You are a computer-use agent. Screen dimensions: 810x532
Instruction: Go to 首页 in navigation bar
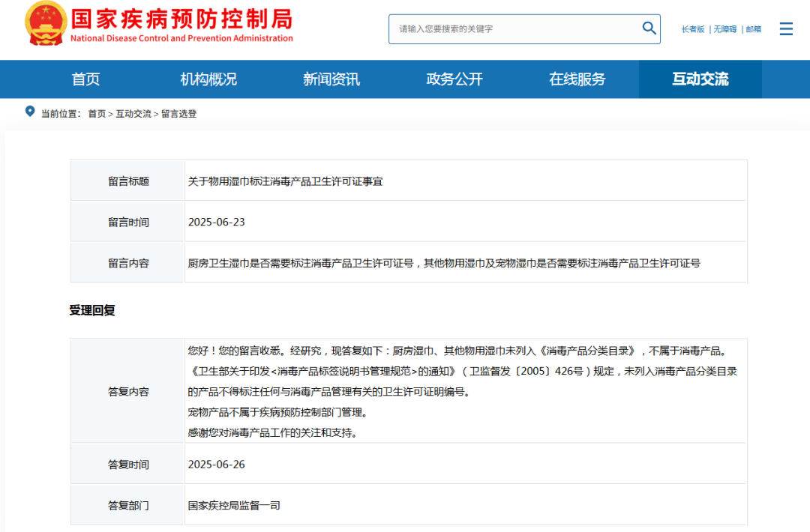coord(85,79)
